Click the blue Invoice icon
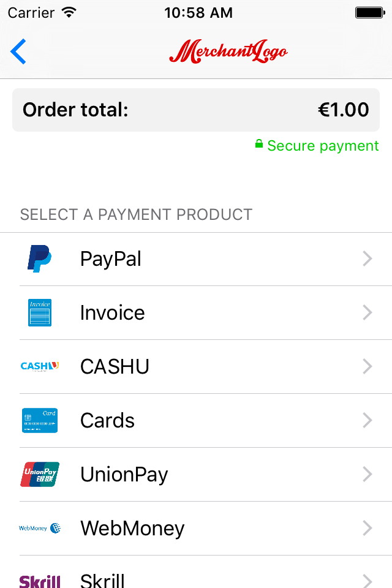Viewport: 392px width, 588px height. [x=39, y=312]
